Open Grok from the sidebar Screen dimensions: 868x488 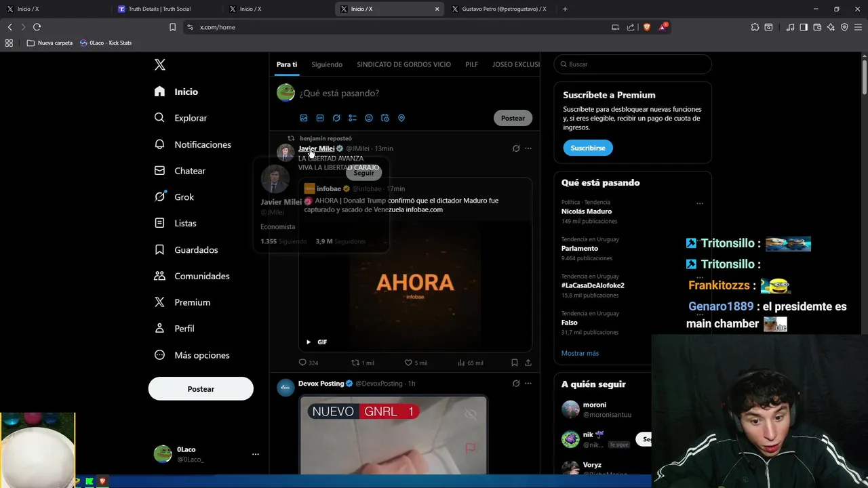pos(174,197)
